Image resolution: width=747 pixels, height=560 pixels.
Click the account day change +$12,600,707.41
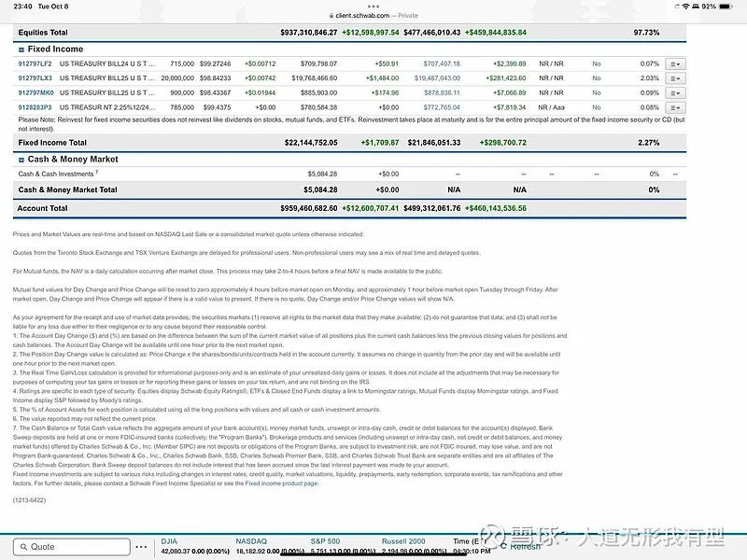click(x=370, y=208)
